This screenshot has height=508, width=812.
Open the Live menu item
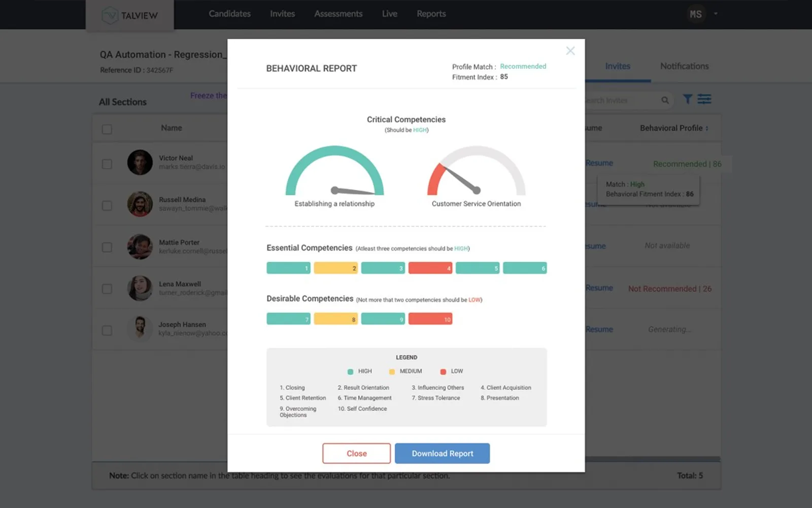(x=389, y=14)
